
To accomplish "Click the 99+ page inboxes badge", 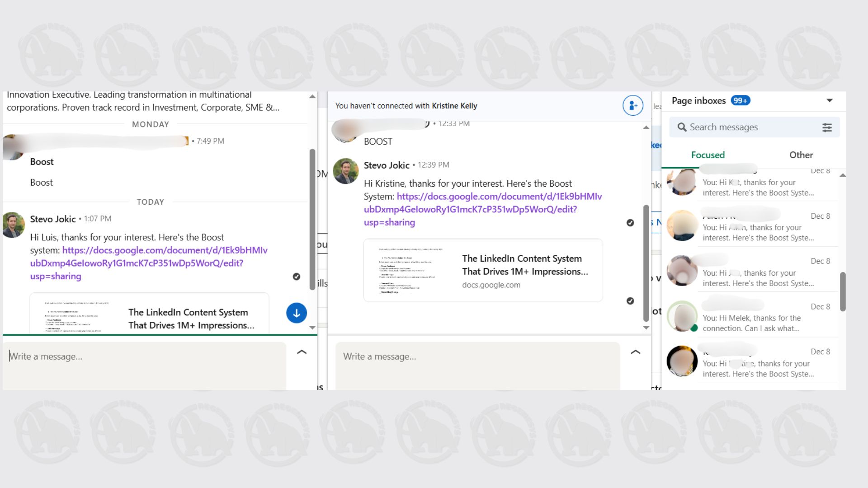I will point(741,101).
